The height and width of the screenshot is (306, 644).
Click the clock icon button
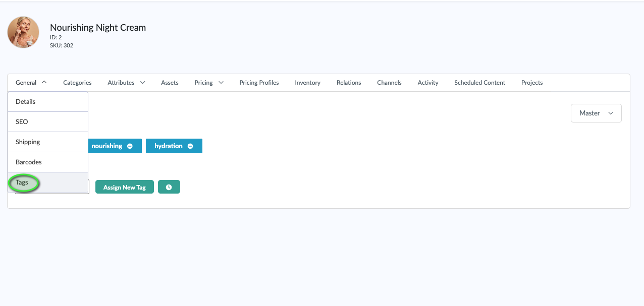pyautogui.click(x=169, y=187)
